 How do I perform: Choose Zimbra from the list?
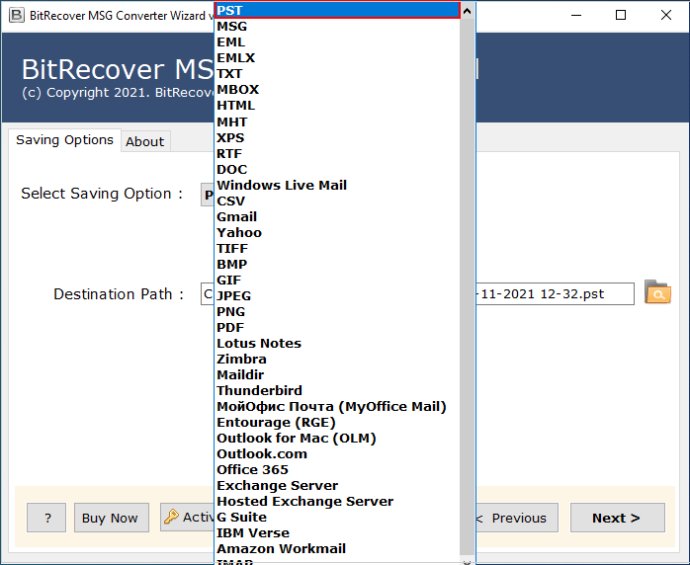(x=338, y=359)
